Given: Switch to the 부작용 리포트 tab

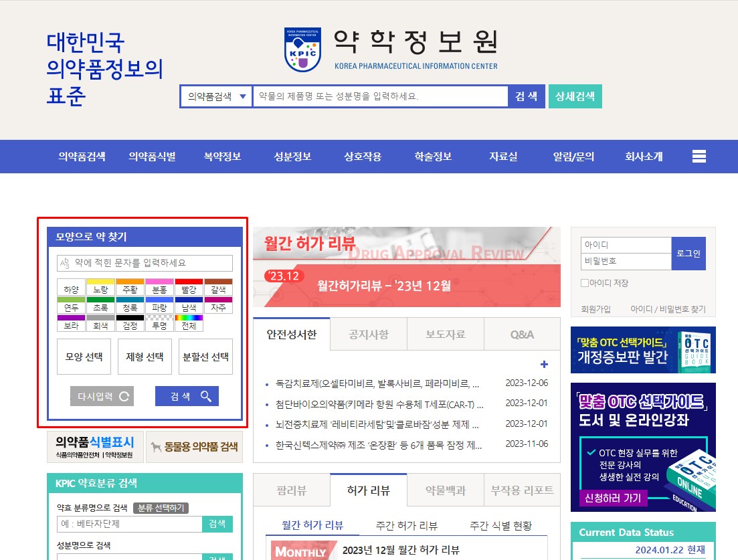Looking at the screenshot, I should [x=522, y=490].
